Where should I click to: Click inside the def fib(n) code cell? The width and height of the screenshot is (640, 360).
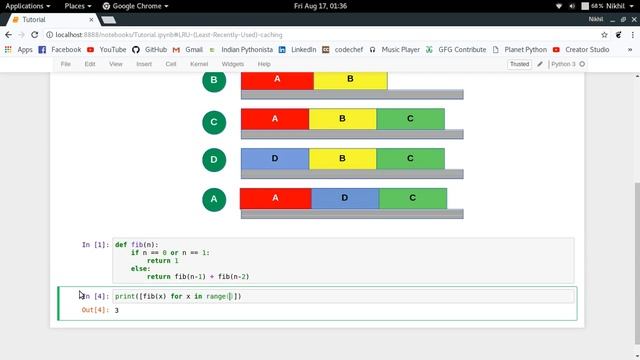click(343, 260)
